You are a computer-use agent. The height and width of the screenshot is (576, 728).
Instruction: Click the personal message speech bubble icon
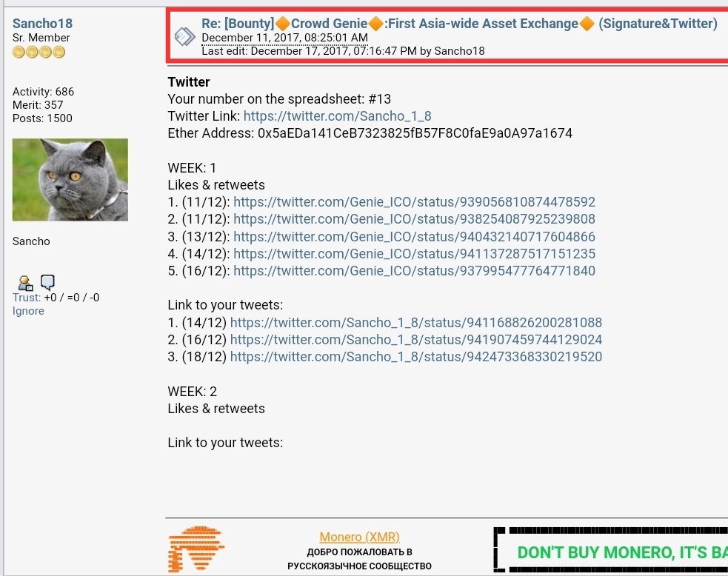point(48,281)
